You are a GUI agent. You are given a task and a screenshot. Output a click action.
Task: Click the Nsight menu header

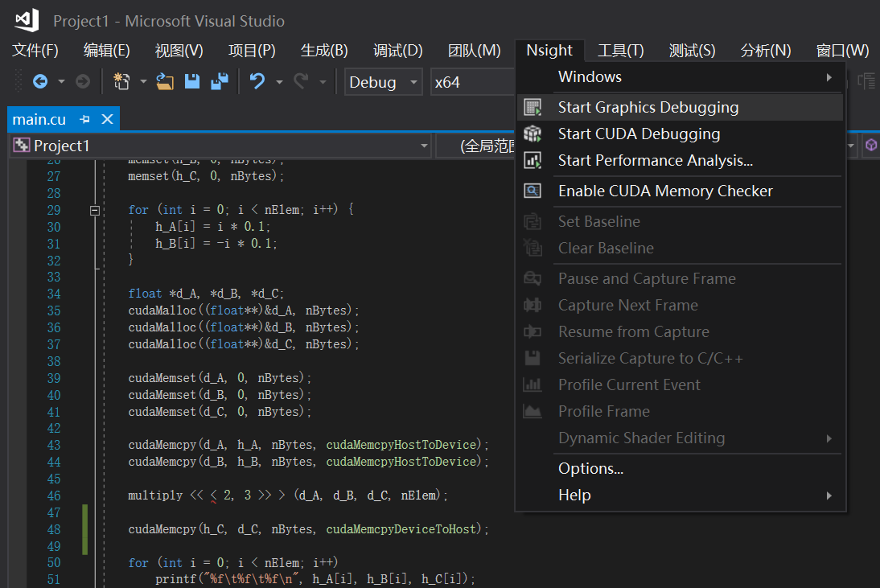(x=549, y=51)
